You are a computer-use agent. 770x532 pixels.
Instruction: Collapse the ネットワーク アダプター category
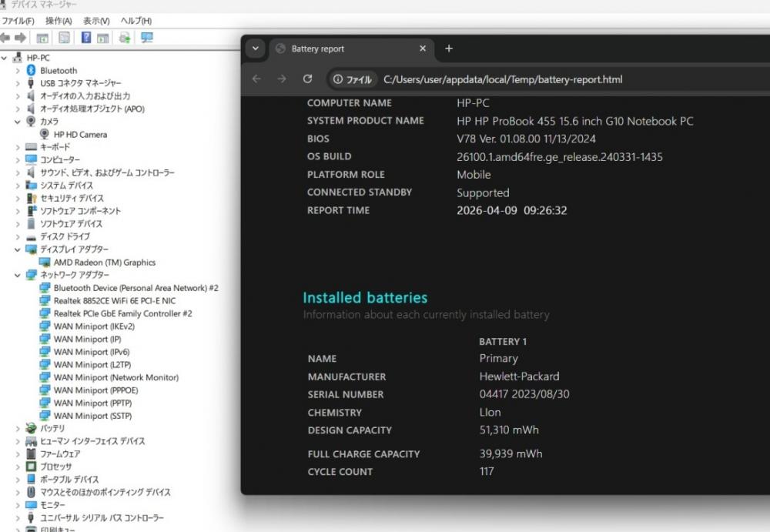coord(18,275)
